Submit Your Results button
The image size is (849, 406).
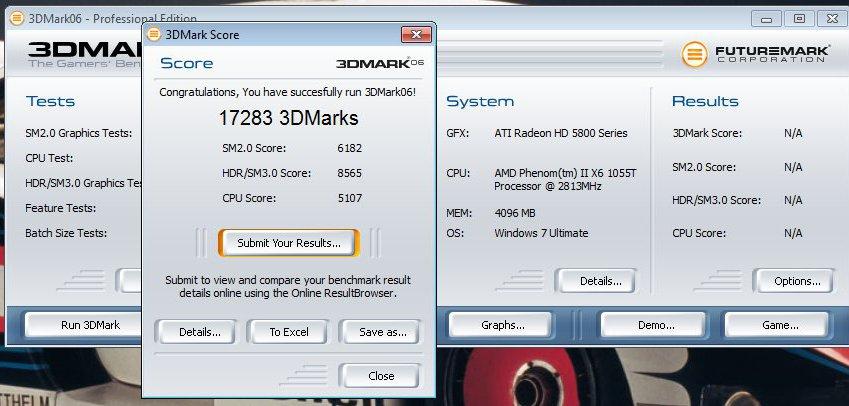coord(289,243)
